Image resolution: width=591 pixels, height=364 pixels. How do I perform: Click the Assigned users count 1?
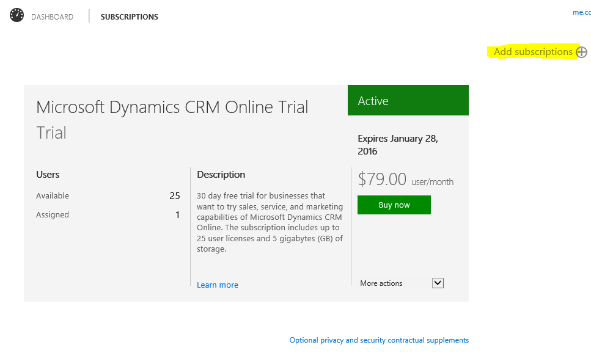(178, 215)
